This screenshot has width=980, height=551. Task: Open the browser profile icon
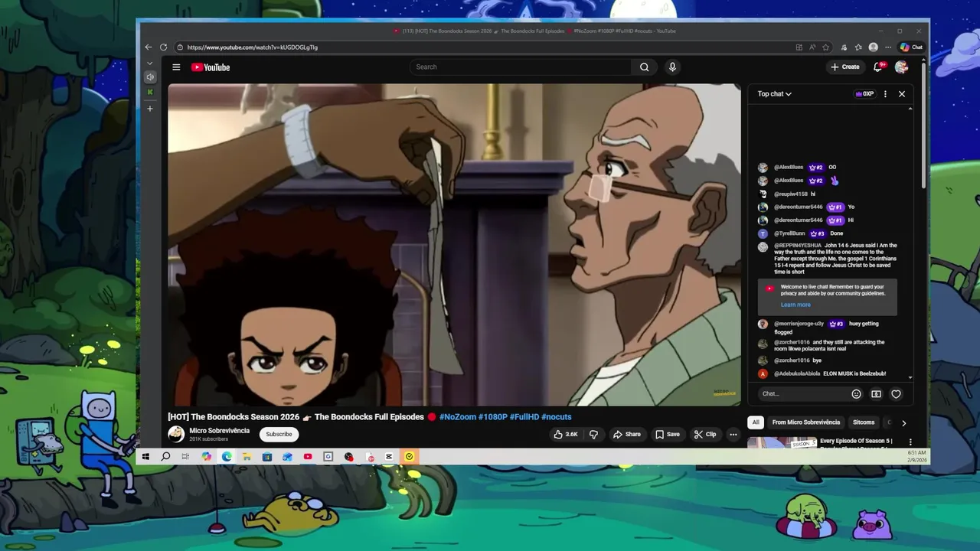873,47
